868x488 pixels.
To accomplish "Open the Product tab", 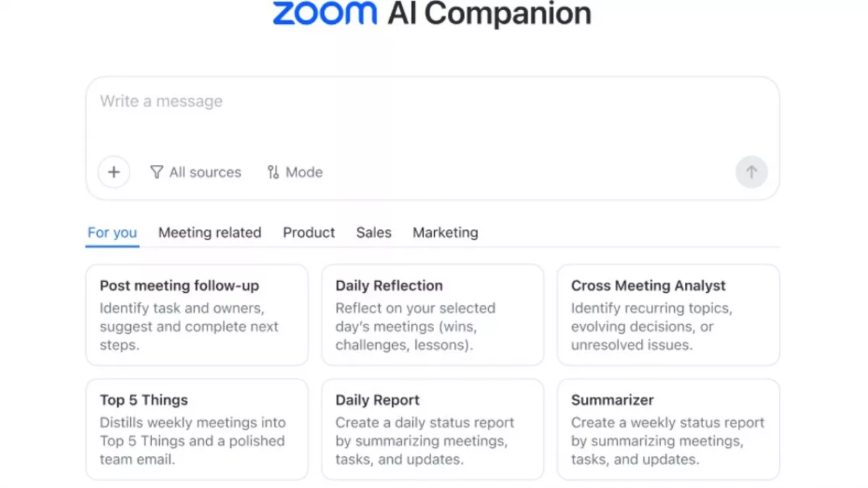I will [x=309, y=233].
